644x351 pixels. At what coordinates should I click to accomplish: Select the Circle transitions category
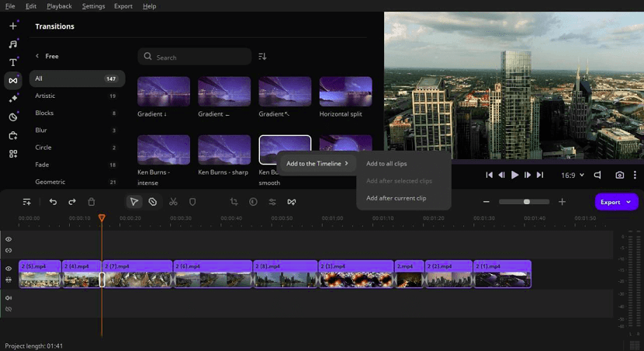78,148
